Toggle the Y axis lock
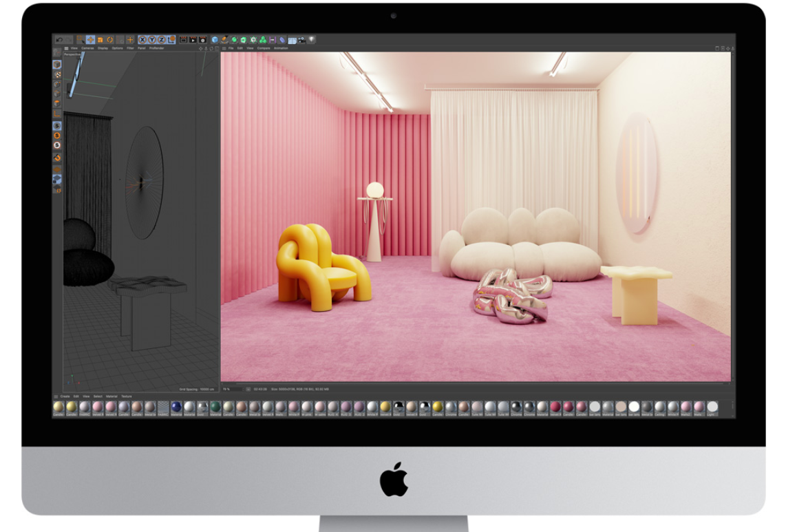 [152, 40]
